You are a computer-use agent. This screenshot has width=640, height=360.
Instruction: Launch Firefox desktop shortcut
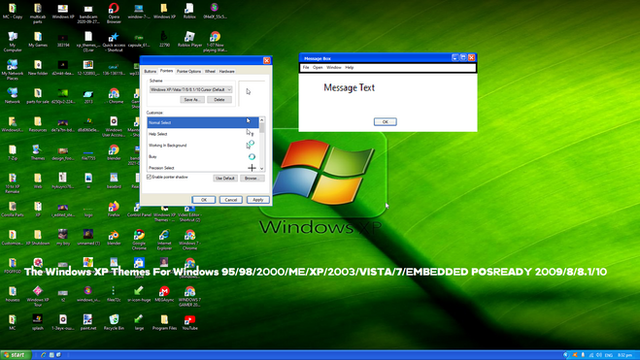(x=114, y=209)
